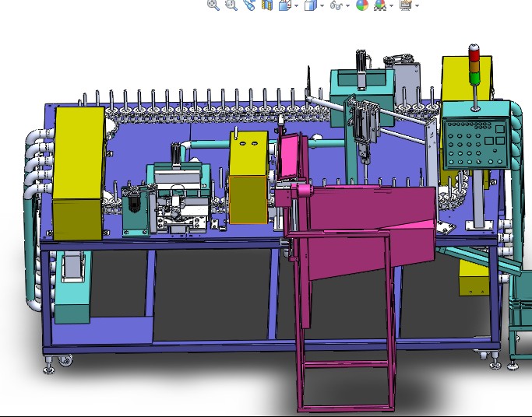Image resolution: width=532 pixels, height=417 pixels.
Task: Click the Apply Scene icon
Action: click(380, 5)
